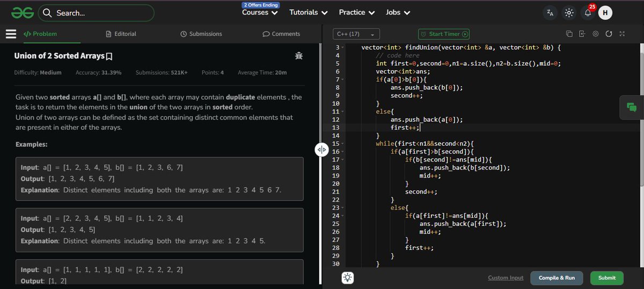This screenshot has height=289, width=644.
Task: Click the 'Points: 4' text
Action: point(213,72)
